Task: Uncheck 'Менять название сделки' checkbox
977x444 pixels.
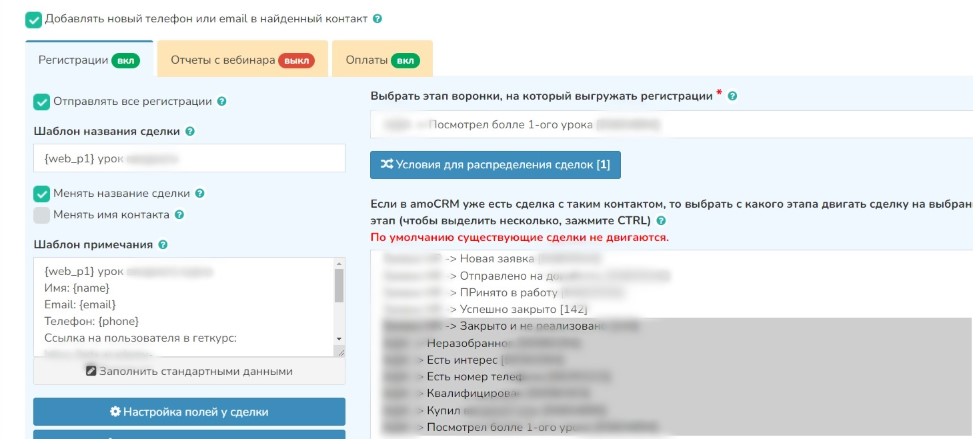Action: tap(42, 194)
